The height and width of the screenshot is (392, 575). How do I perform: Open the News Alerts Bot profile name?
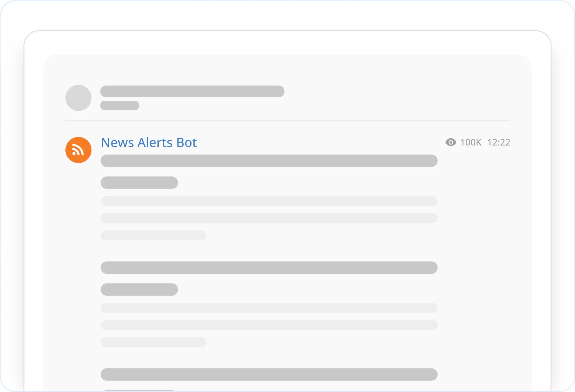coord(149,143)
